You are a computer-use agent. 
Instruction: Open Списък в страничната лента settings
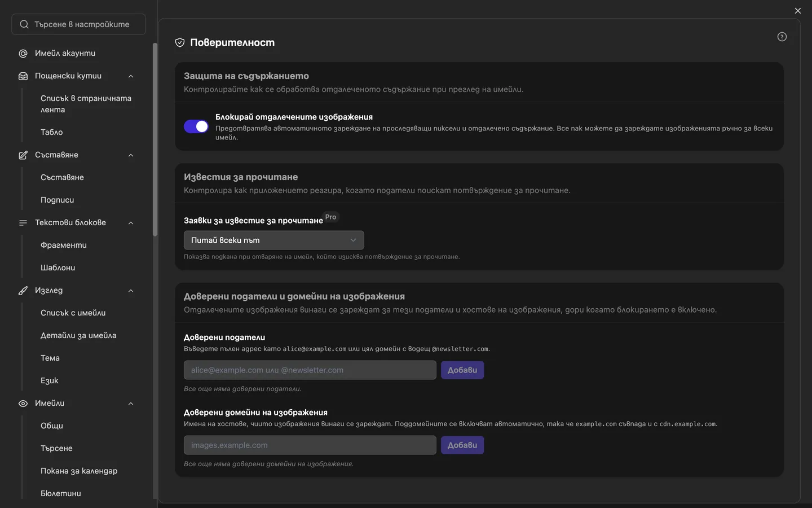tap(86, 104)
